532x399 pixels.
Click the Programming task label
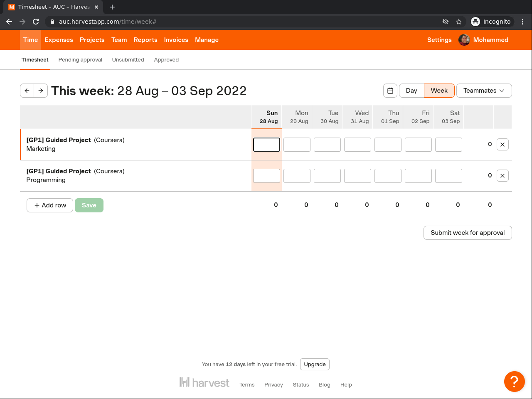click(x=46, y=180)
